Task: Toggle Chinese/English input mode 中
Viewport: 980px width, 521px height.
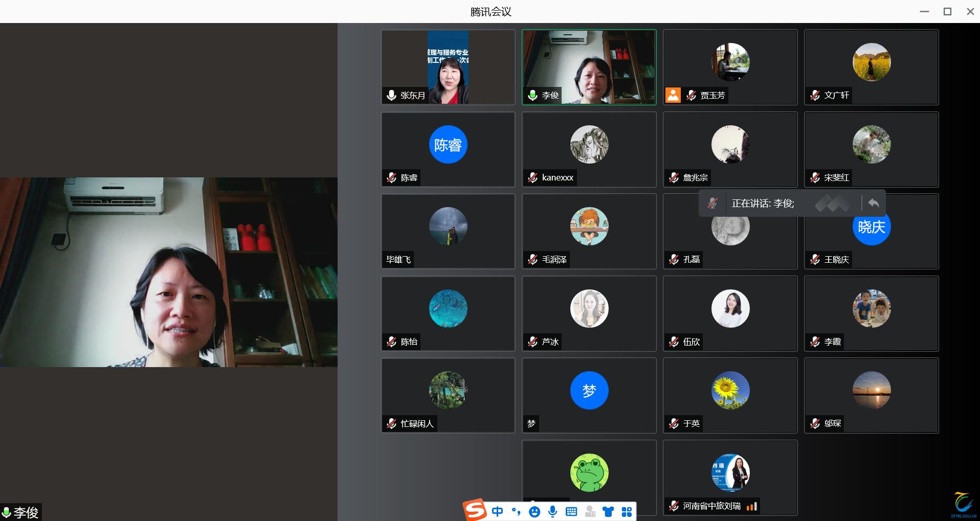Action: pyautogui.click(x=497, y=512)
